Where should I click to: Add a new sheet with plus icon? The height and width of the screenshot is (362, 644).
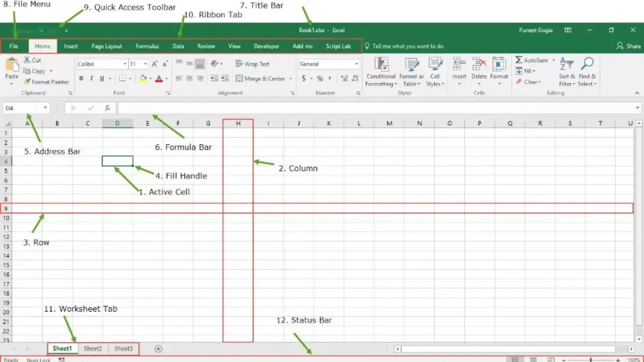(x=158, y=349)
